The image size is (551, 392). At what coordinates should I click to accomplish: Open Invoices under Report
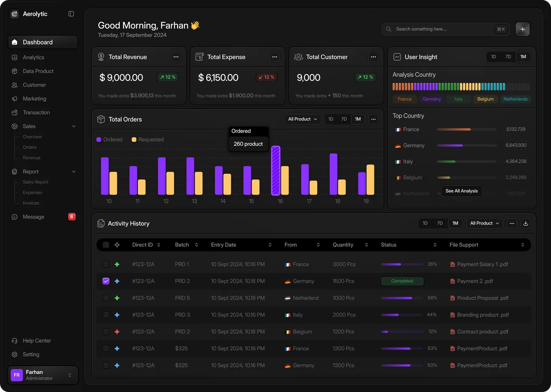(x=31, y=203)
